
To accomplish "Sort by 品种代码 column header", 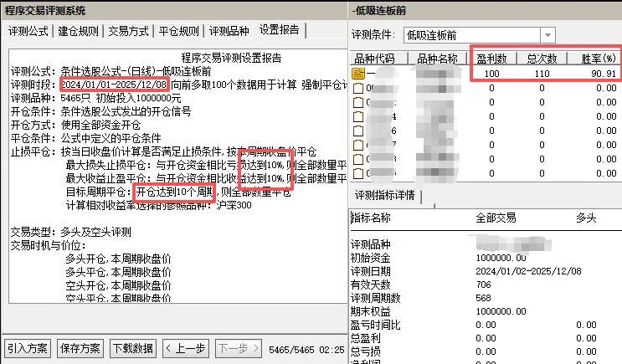I will [x=378, y=59].
